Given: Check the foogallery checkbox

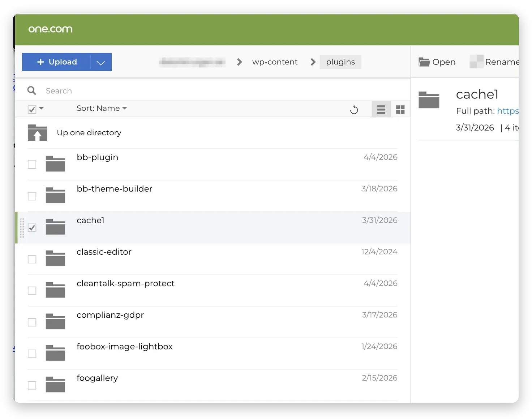Looking at the screenshot, I should pos(32,385).
